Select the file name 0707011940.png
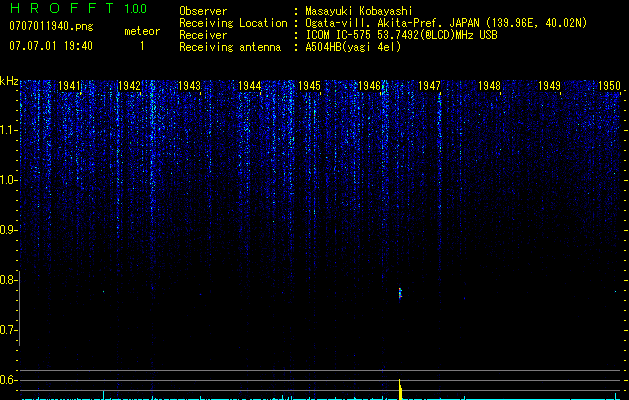Image resolution: width=629 pixels, height=400 pixels. 51,26
